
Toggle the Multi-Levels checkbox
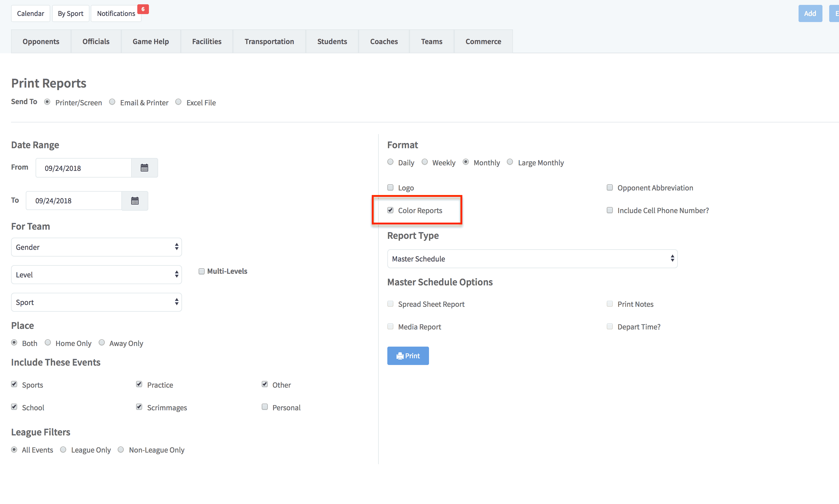[x=202, y=271]
